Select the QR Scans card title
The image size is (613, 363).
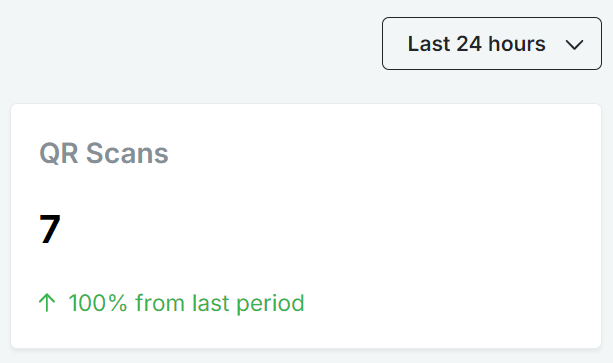click(104, 153)
